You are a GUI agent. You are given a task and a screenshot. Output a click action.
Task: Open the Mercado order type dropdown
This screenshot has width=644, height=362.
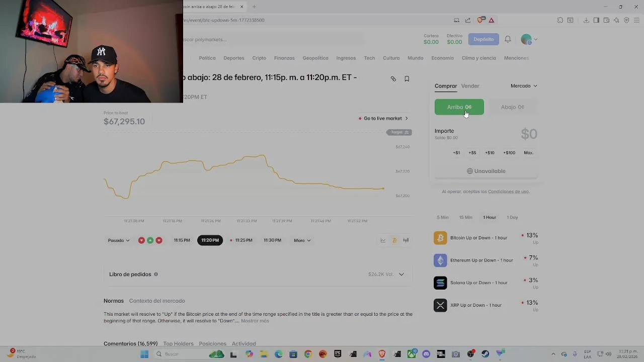[x=524, y=86]
